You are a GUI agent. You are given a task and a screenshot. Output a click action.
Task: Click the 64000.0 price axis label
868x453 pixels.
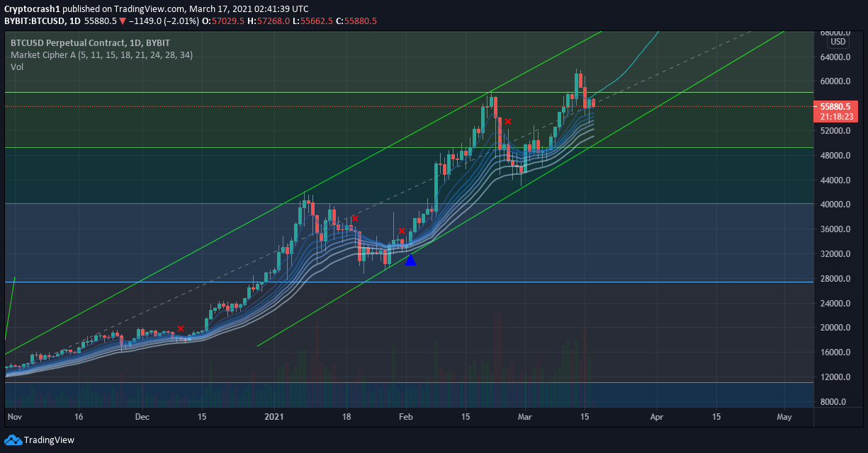pyautogui.click(x=835, y=57)
